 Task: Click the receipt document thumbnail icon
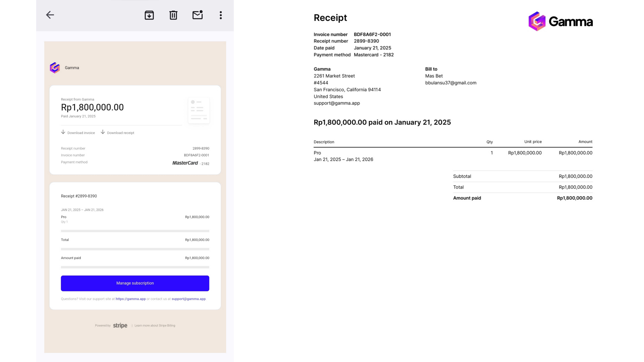tap(199, 110)
